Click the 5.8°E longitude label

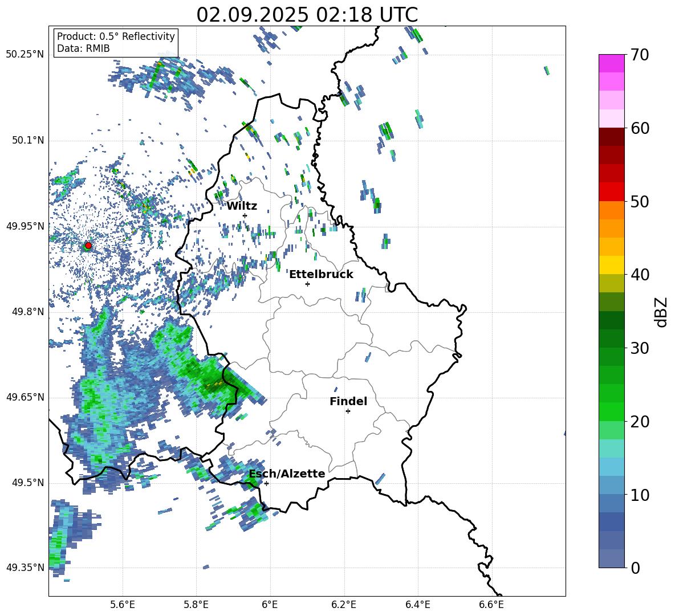tap(196, 605)
